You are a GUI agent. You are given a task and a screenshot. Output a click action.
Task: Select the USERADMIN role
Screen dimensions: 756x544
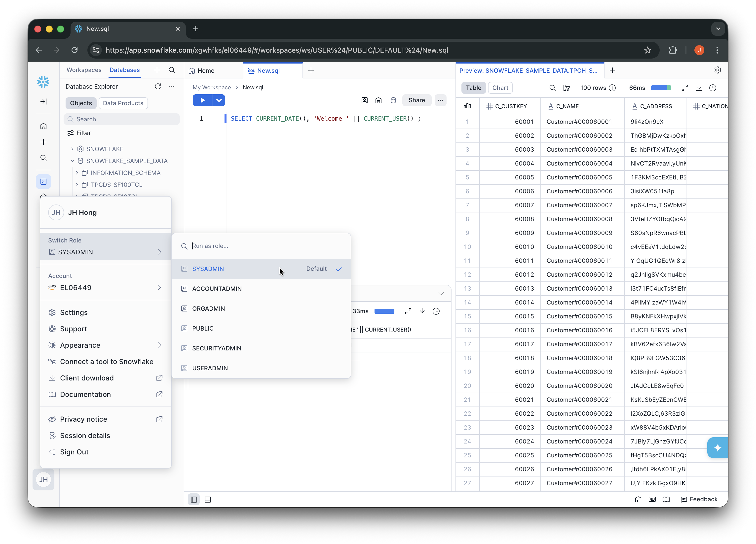coord(261,368)
